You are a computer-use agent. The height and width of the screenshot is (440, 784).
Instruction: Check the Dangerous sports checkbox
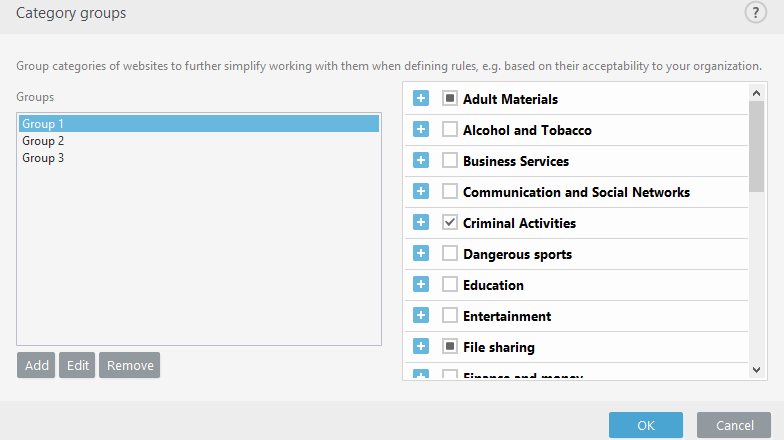pyautogui.click(x=450, y=254)
